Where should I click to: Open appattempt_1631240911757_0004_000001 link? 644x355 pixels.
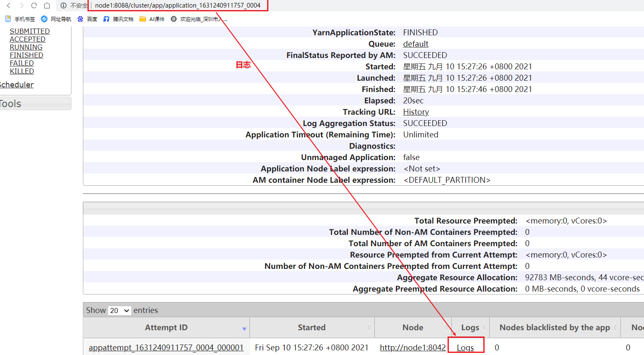coord(166,347)
